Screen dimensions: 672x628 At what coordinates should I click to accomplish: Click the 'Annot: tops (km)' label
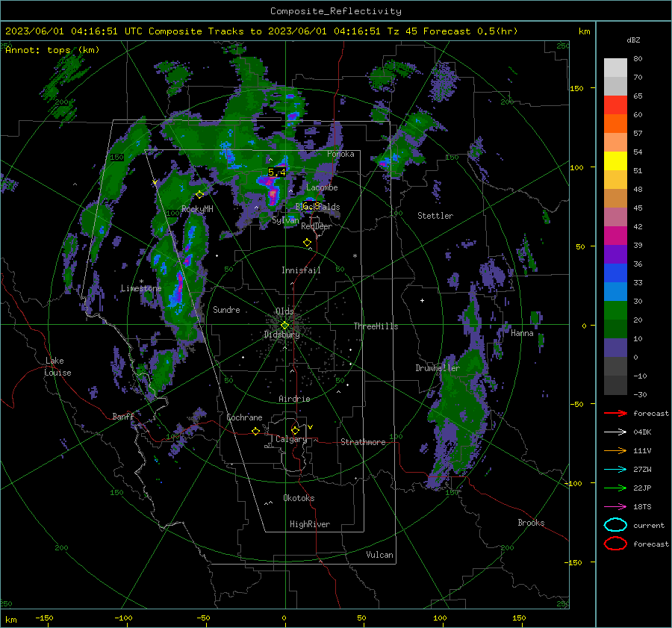[52, 50]
